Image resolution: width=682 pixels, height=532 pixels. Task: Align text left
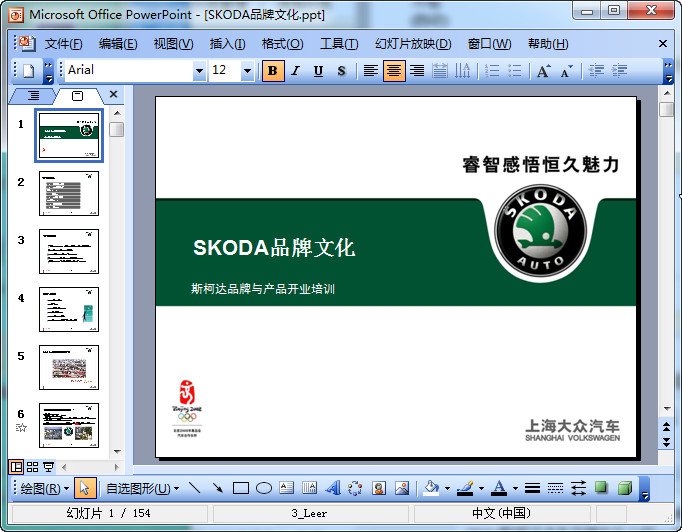point(371,70)
